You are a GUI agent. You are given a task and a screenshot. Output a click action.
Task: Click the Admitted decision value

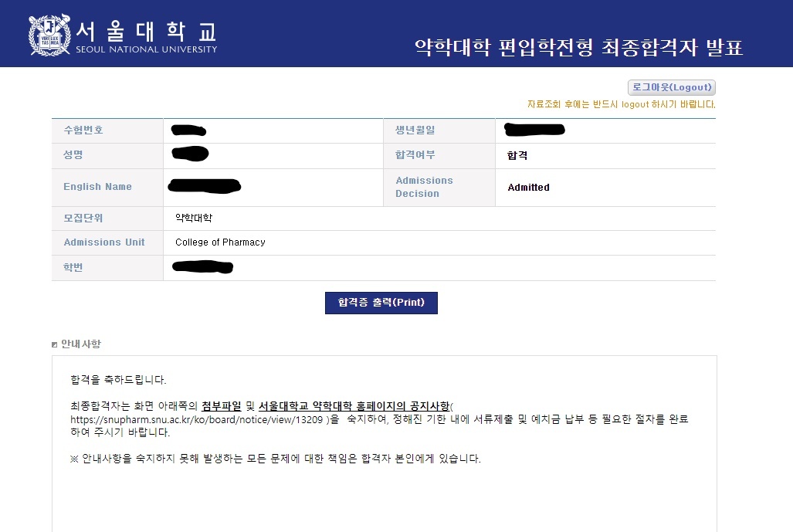pos(528,187)
